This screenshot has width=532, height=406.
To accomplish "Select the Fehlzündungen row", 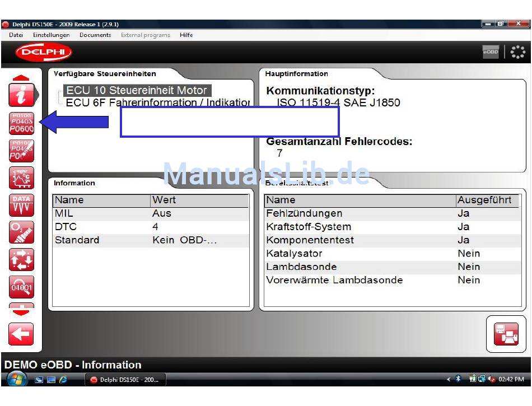I will point(393,213).
